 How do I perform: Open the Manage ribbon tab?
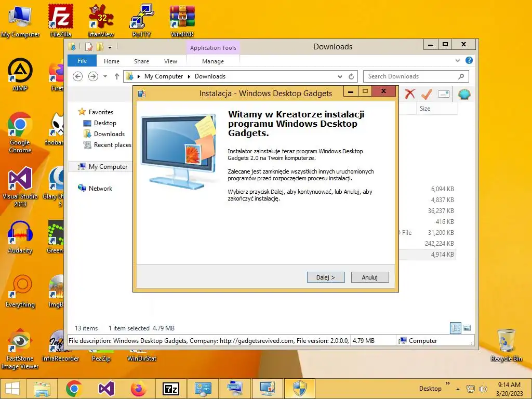tap(212, 61)
